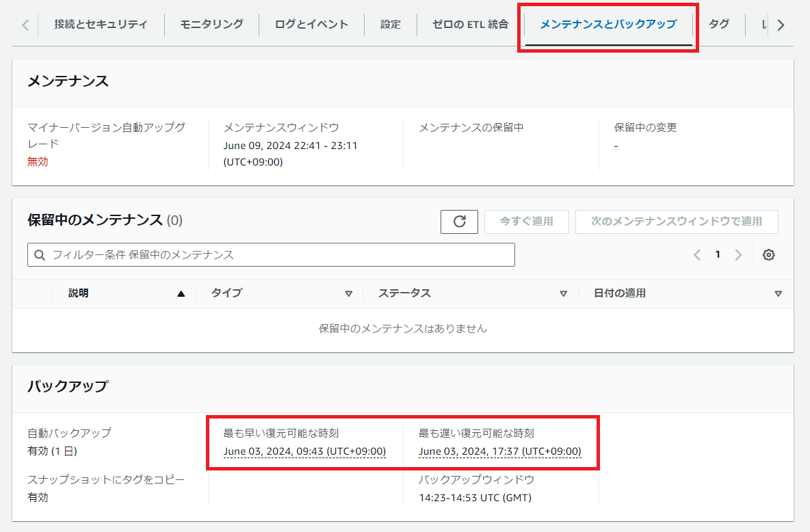This screenshot has width=810, height=532.
Task: Click the 保留中の変更 label
Action: [x=645, y=128]
